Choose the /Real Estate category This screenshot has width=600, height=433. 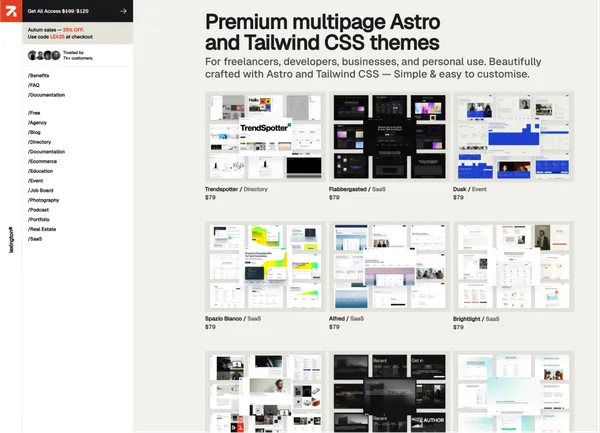(x=45, y=230)
